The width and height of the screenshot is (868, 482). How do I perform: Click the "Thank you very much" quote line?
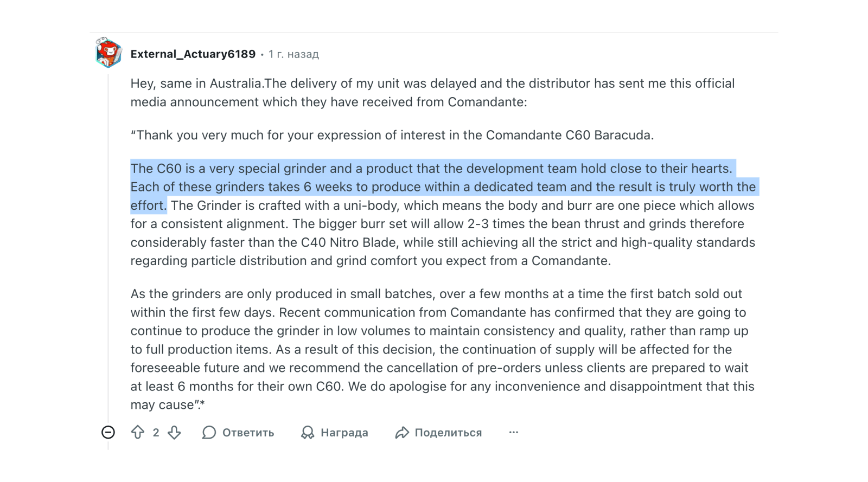point(392,135)
